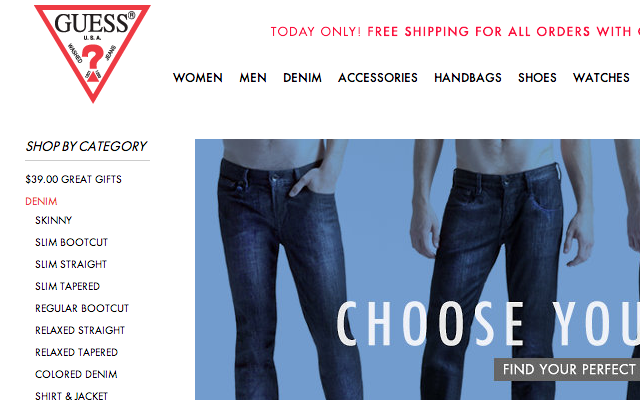
Task: Open the Men menu
Action: pyautogui.click(x=253, y=78)
